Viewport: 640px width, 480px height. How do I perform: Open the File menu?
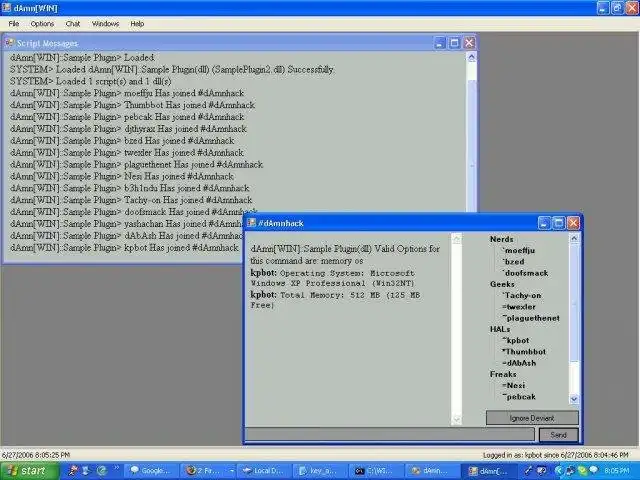coord(14,24)
